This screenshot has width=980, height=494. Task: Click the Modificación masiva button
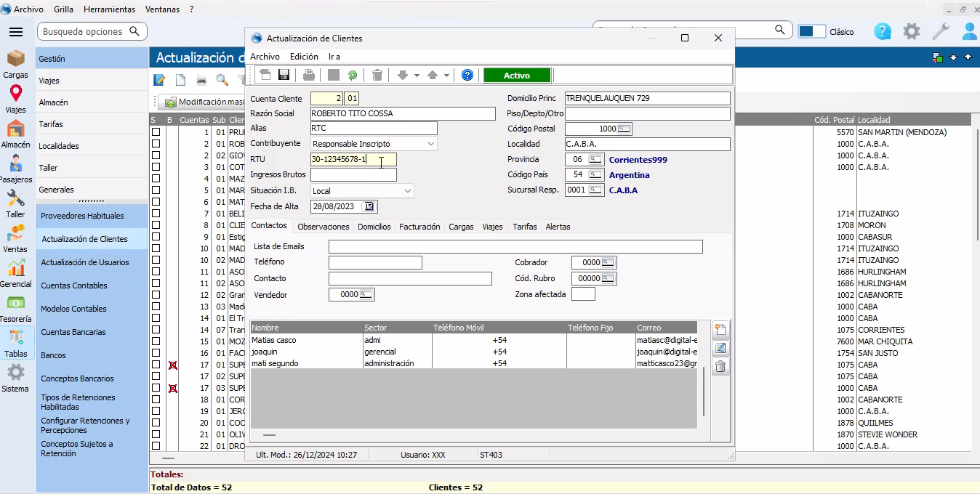click(204, 102)
